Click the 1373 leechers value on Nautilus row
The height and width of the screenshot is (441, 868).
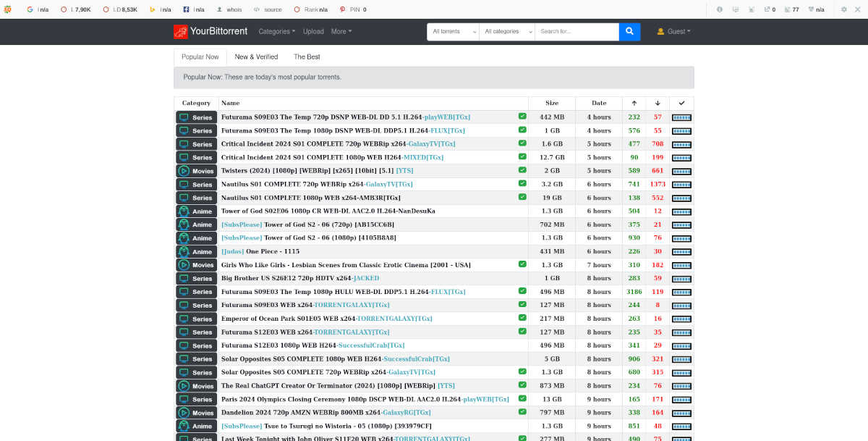click(658, 184)
